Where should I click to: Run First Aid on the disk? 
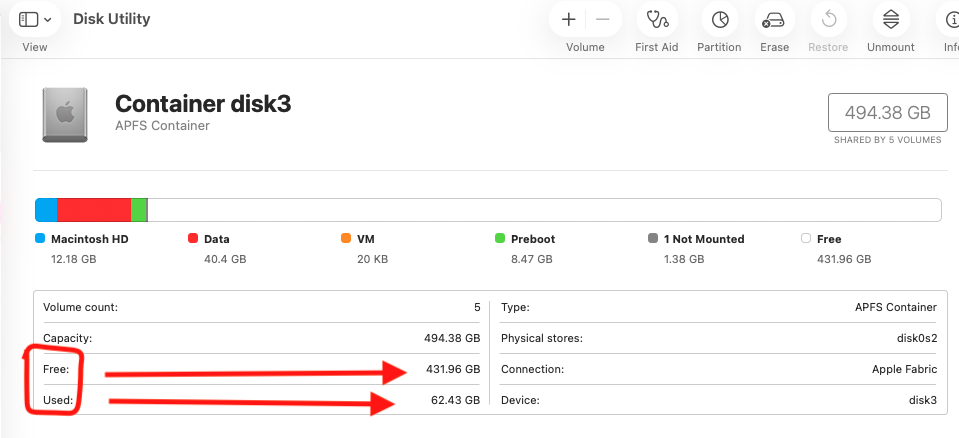point(657,20)
